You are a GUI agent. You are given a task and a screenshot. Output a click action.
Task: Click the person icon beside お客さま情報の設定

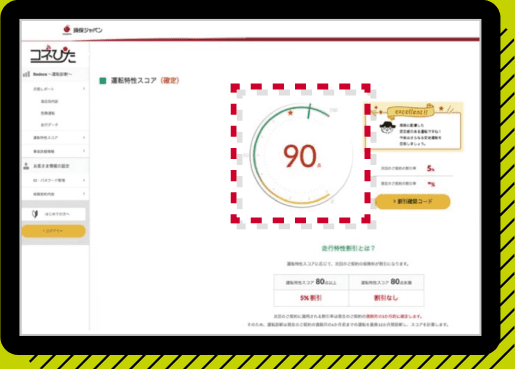pyautogui.click(x=26, y=166)
